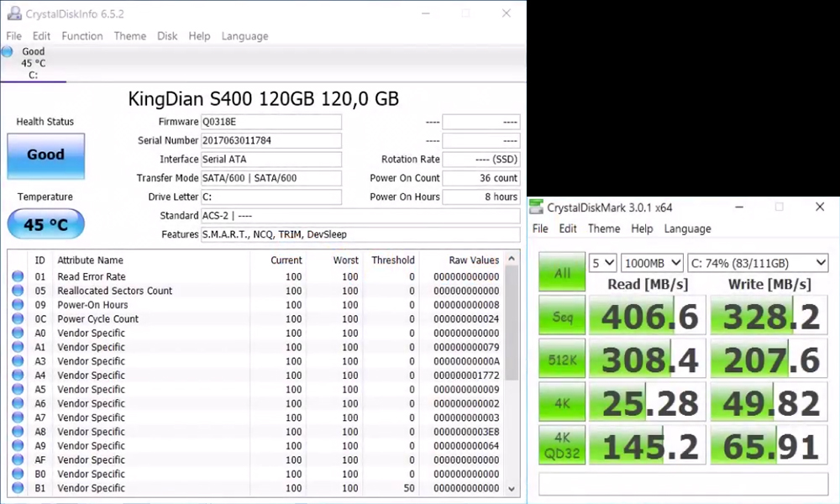Click the Read Error Rate status orb
The width and height of the screenshot is (840, 504).
coord(18,277)
